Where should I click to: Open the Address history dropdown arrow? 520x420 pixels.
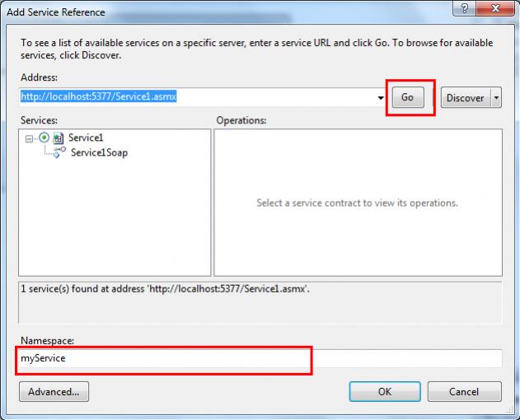pyautogui.click(x=381, y=98)
